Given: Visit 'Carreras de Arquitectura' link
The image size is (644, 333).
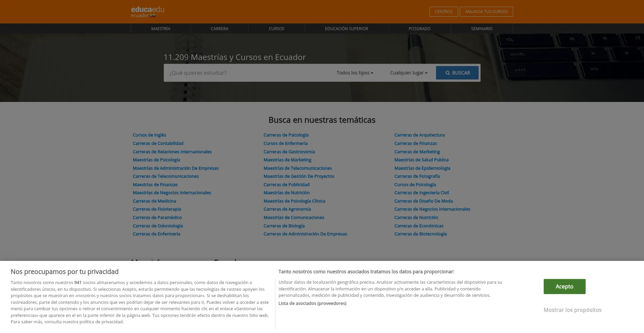Looking at the screenshot, I should coord(419,135).
